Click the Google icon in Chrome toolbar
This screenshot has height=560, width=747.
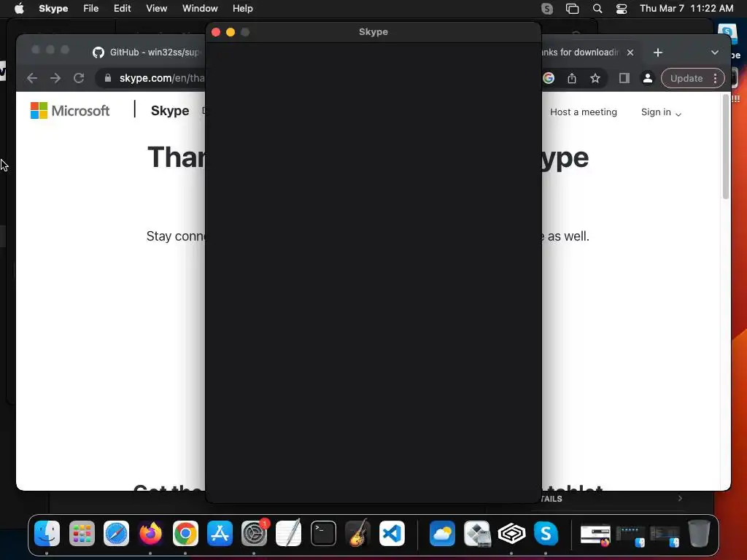549,78
